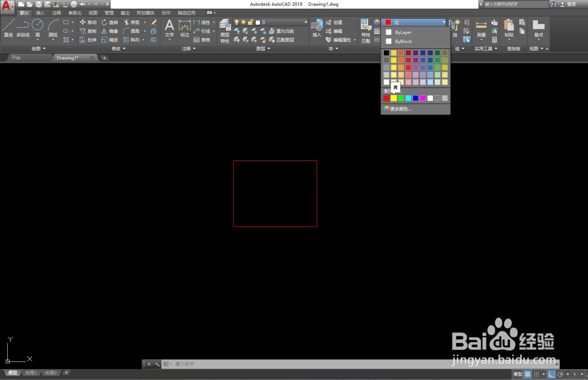Open the layer dropdown showing 0

click(270, 22)
